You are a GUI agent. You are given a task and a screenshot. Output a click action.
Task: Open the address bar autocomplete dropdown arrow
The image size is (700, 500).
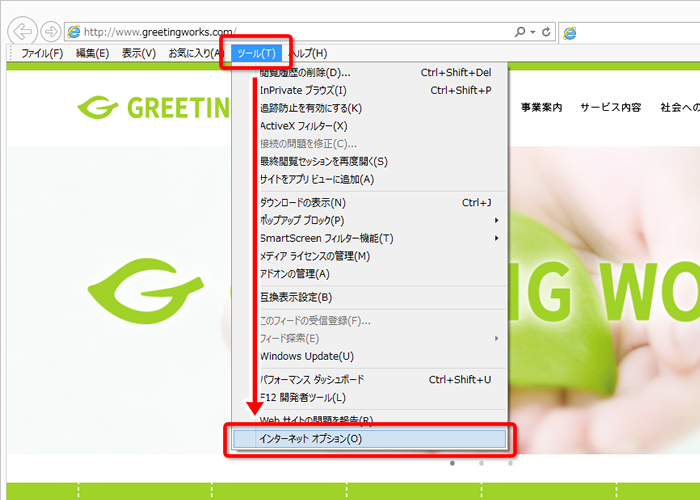(533, 32)
